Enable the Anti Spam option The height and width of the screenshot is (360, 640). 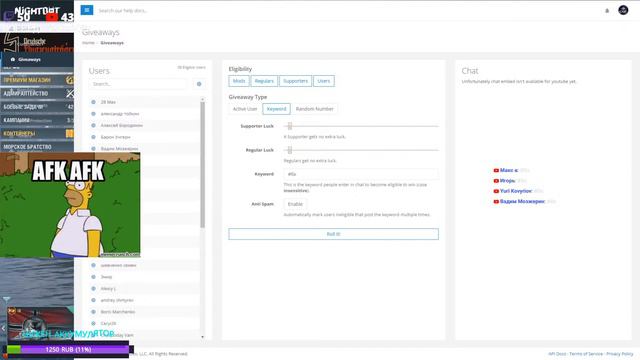coord(295,204)
